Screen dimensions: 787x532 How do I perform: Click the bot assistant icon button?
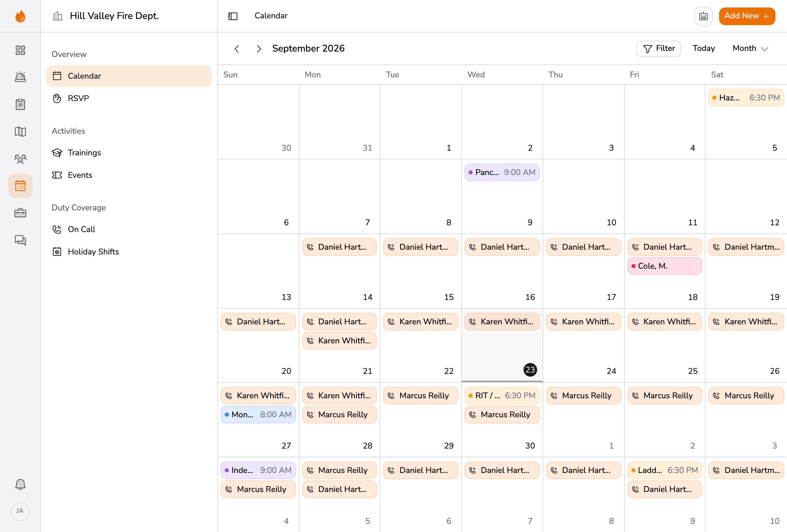703,16
